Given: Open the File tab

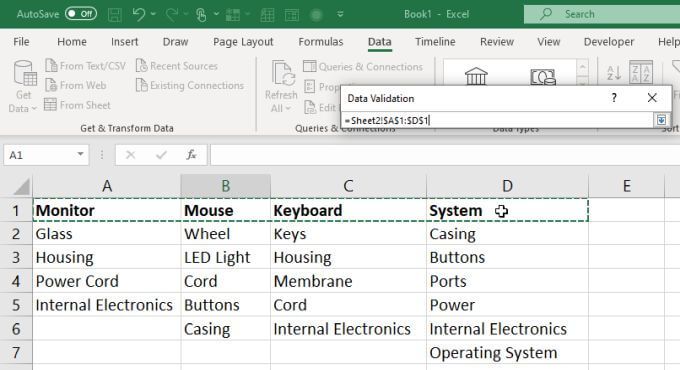Looking at the screenshot, I should [x=21, y=42].
